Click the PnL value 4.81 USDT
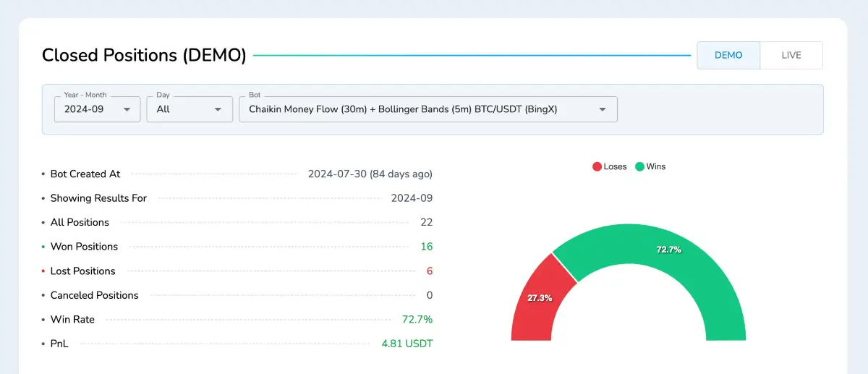Image resolution: width=868 pixels, height=374 pixels. (x=407, y=344)
